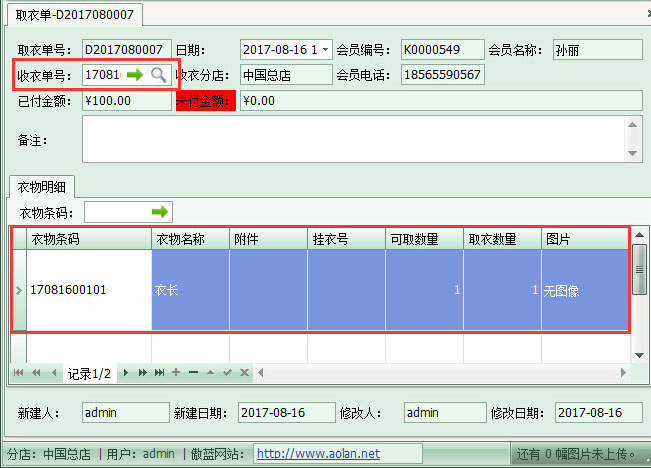Switch to the 衣物明细 tab
The width and height of the screenshot is (651, 468).
click(40, 186)
